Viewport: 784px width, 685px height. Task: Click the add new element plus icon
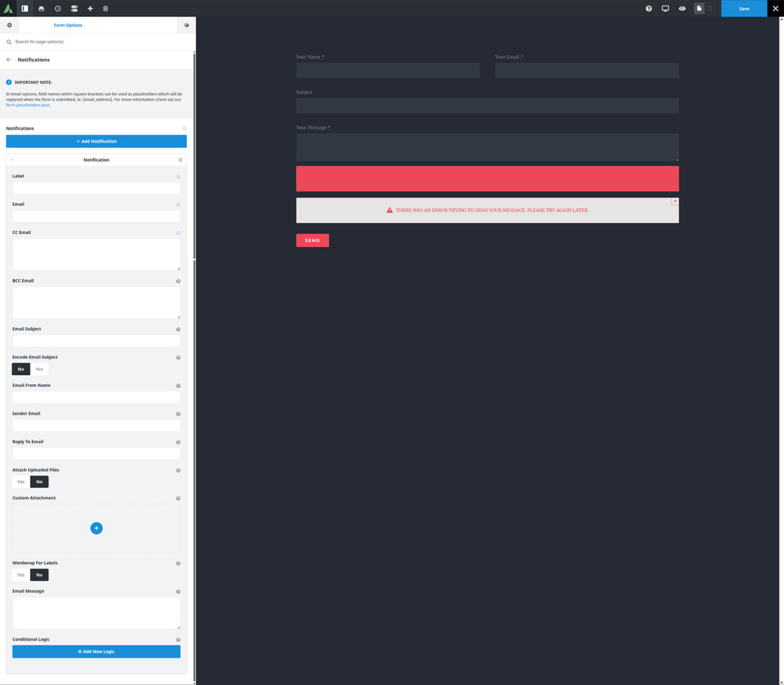tap(90, 8)
